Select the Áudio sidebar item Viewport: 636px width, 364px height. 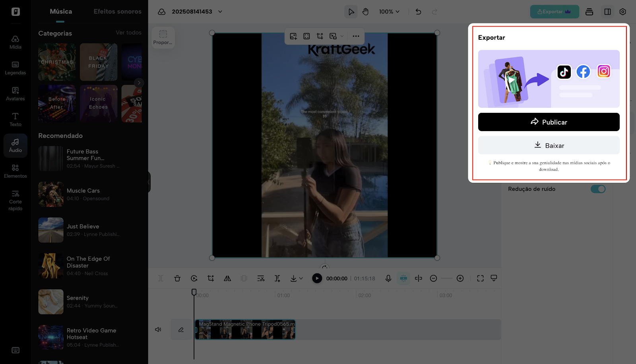pyautogui.click(x=16, y=146)
